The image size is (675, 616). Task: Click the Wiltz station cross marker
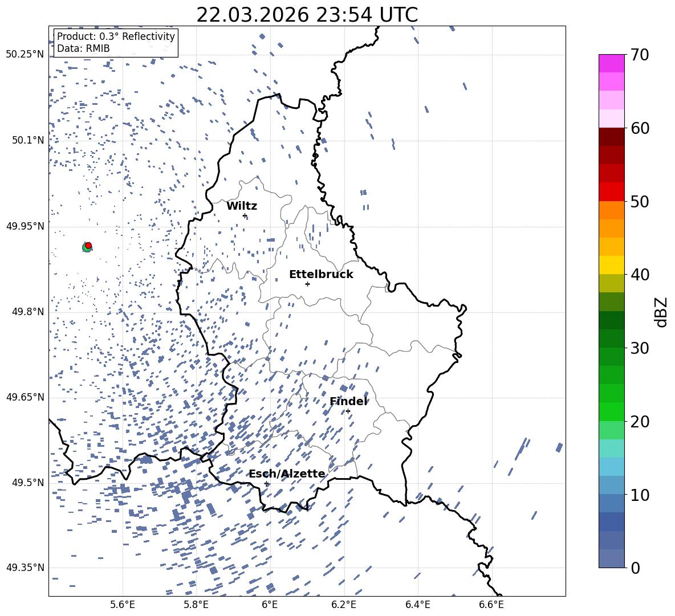click(x=245, y=216)
